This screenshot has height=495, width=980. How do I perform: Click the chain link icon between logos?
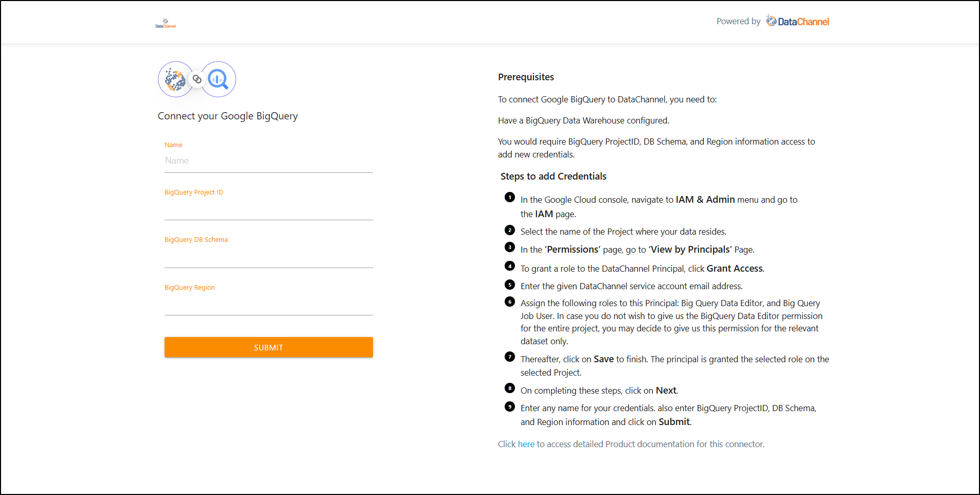[x=197, y=79]
